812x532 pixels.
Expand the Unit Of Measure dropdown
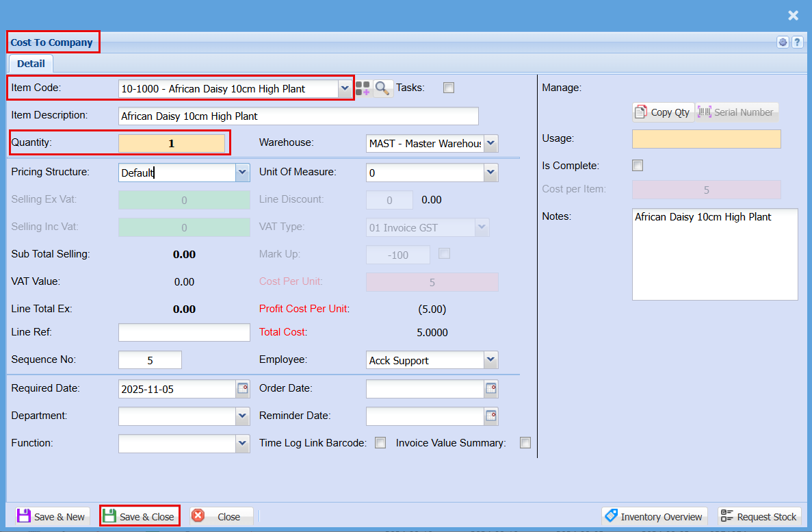491,173
